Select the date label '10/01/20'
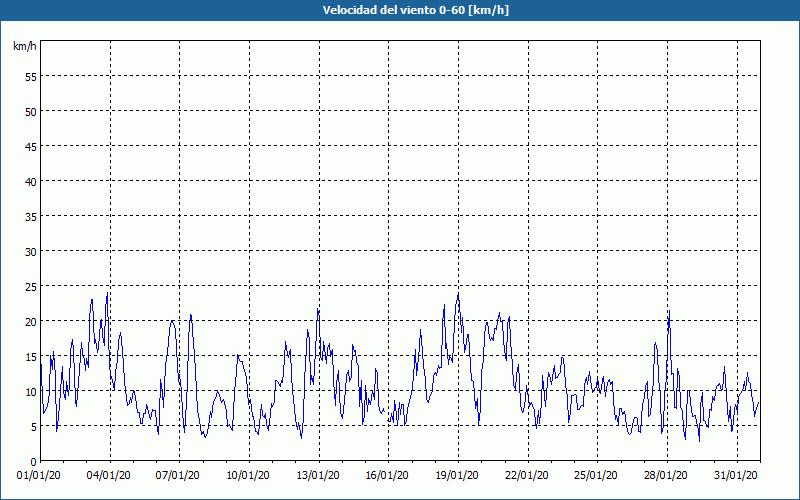Screen dimensions: 800x500 pos(247,476)
